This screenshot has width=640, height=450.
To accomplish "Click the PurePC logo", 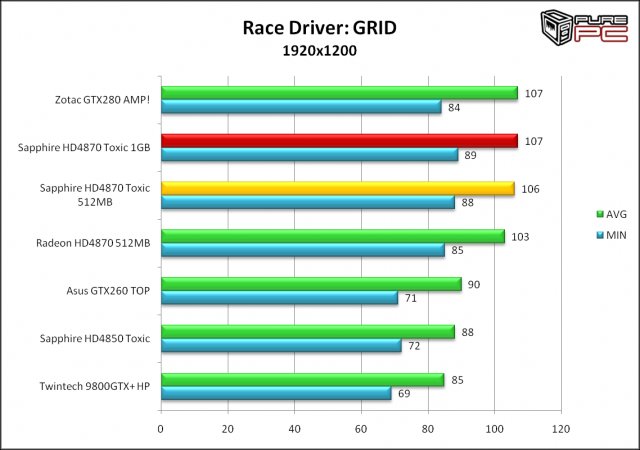I will (584, 27).
